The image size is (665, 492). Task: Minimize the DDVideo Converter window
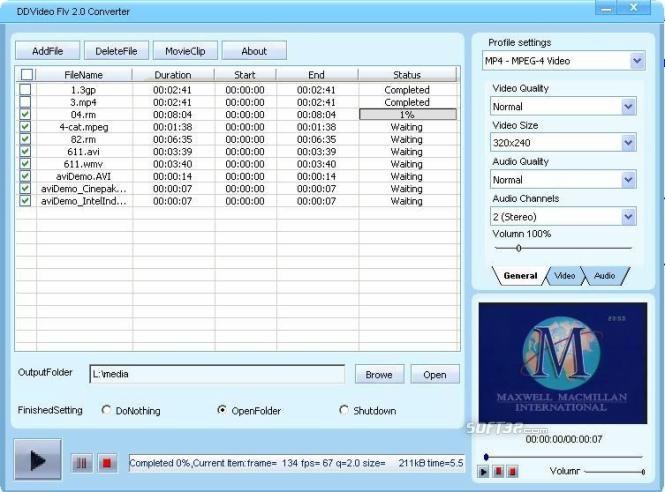pyautogui.click(x=607, y=8)
